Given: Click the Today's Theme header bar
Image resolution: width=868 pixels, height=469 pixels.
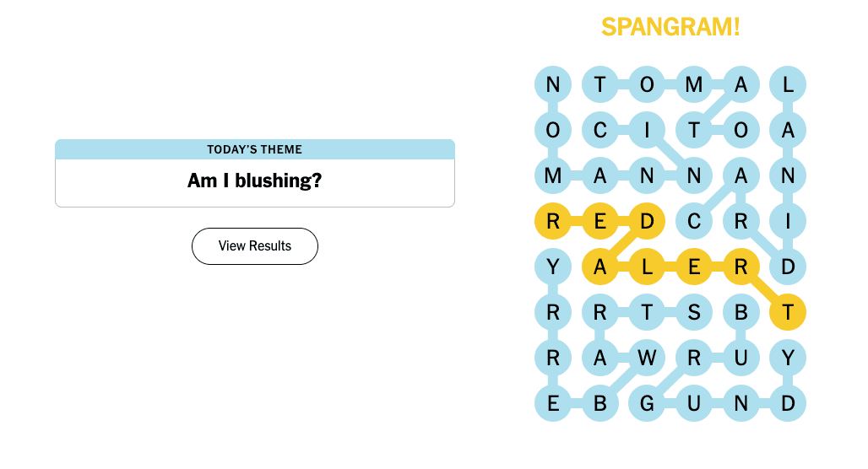Looking at the screenshot, I should 255,149.
